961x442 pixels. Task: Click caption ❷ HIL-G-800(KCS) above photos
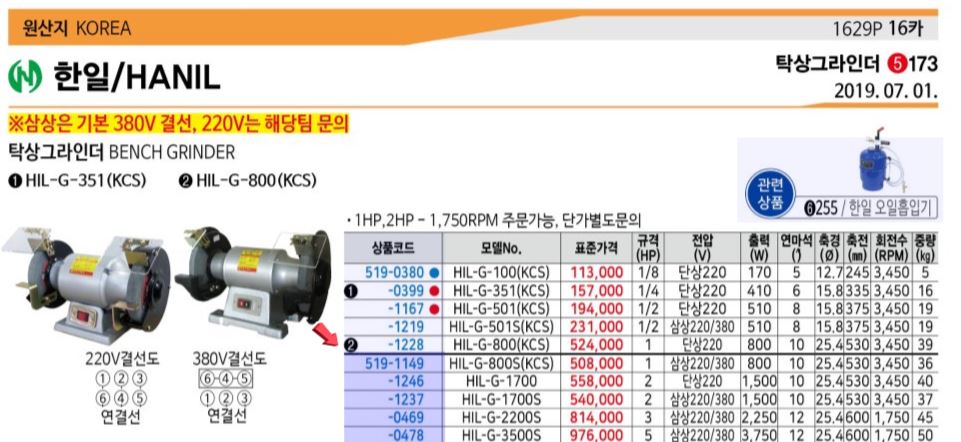click(x=248, y=181)
